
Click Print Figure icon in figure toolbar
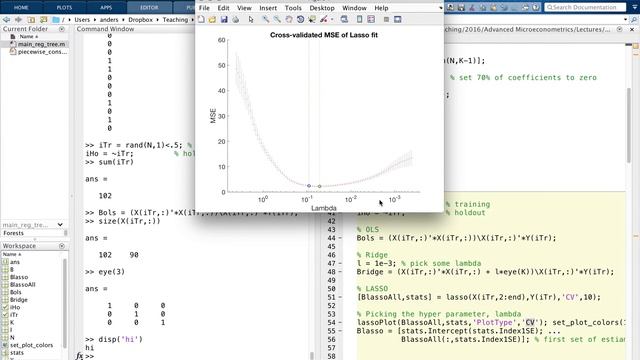(x=236, y=19)
